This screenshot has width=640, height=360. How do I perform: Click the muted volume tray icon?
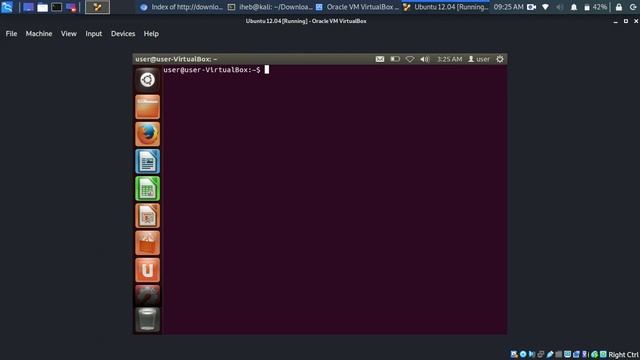coord(560,7)
